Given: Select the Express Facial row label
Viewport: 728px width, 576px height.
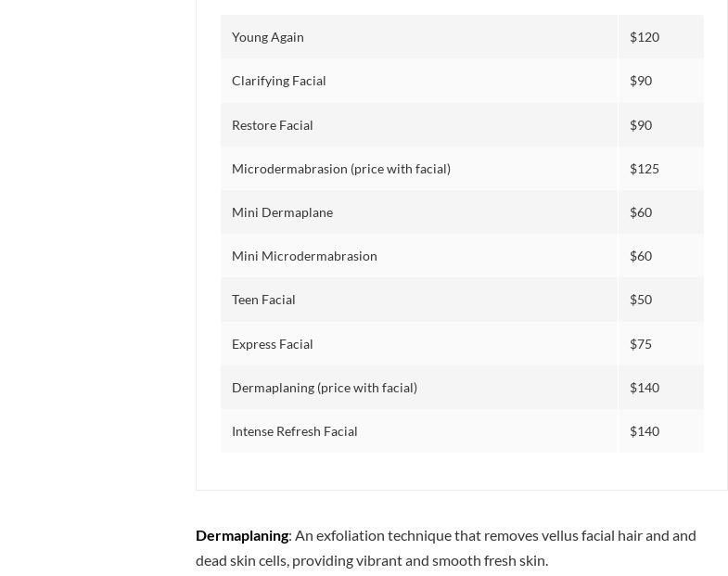Looking at the screenshot, I should click(273, 344).
